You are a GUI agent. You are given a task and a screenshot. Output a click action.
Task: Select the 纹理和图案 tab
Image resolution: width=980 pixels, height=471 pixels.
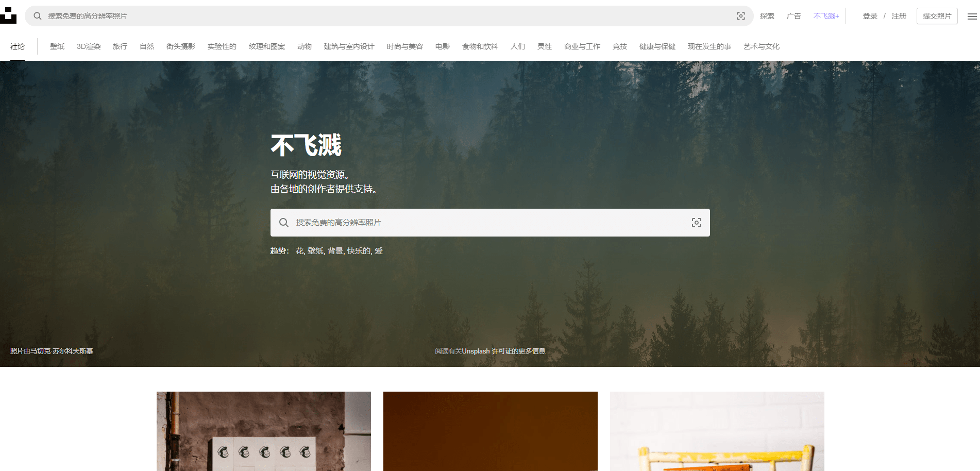click(267, 46)
